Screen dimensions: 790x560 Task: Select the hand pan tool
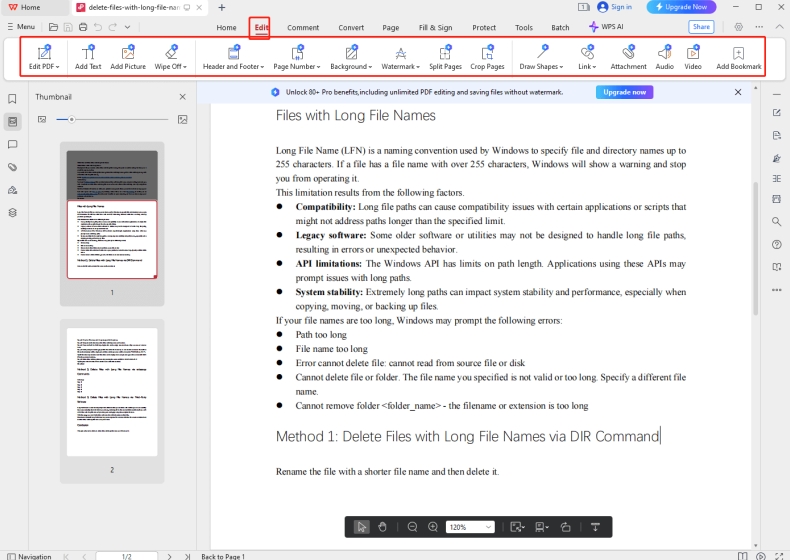[382, 527]
